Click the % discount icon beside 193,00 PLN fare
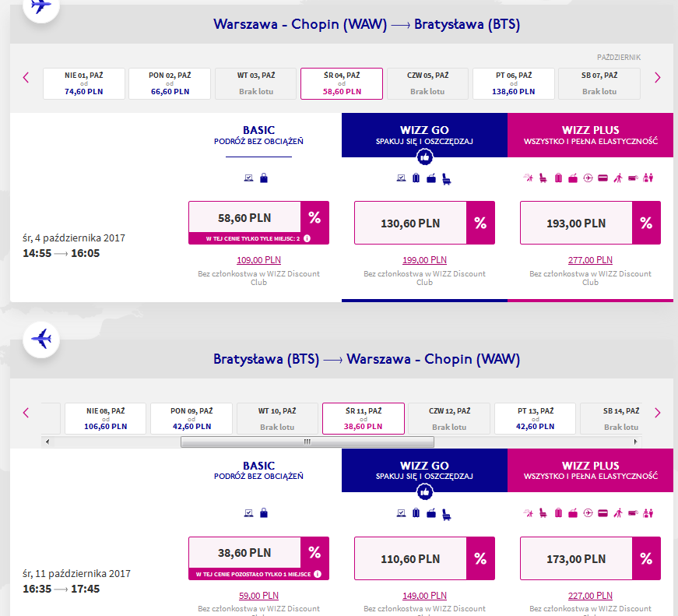Image resolution: width=678 pixels, height=616 pixels. coord(646,223)
